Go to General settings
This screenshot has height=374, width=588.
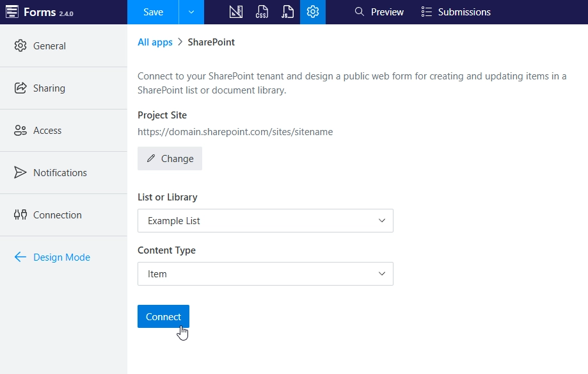[63, 46]
